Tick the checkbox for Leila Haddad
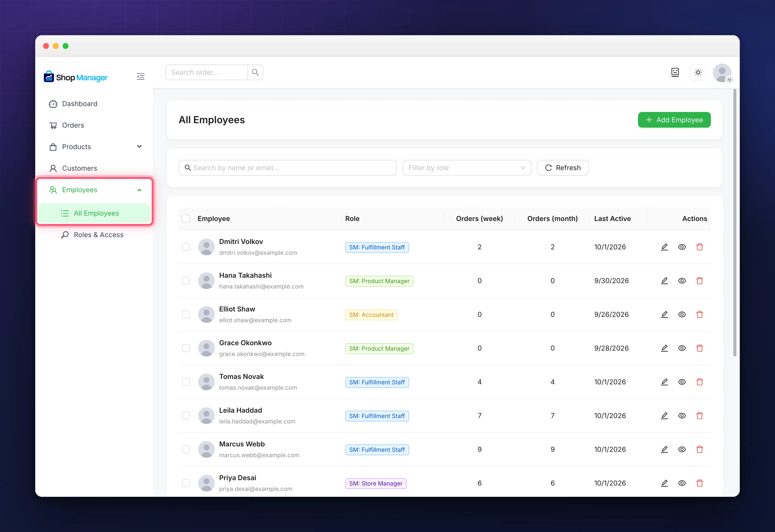This screenshot has height=532, width=775. point(186,416)
